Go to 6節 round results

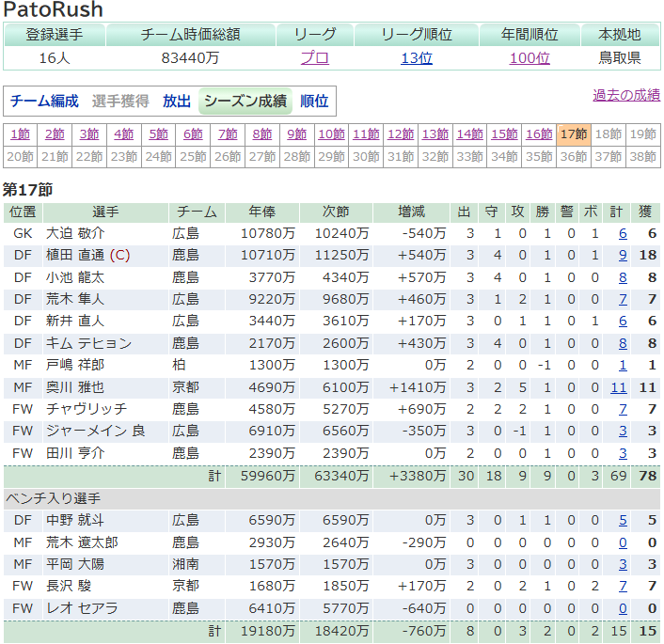pos(193,134)
